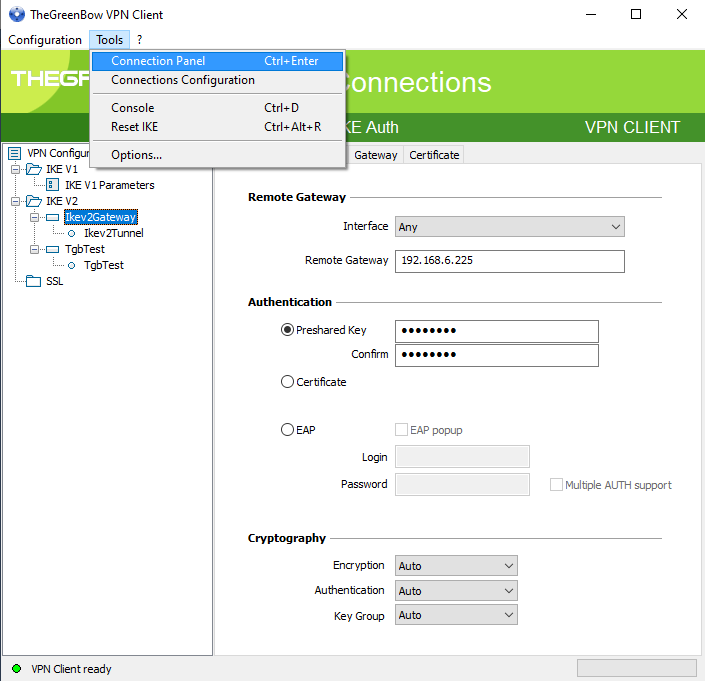Click the Remote Gateway address field

tap(509, 261)
